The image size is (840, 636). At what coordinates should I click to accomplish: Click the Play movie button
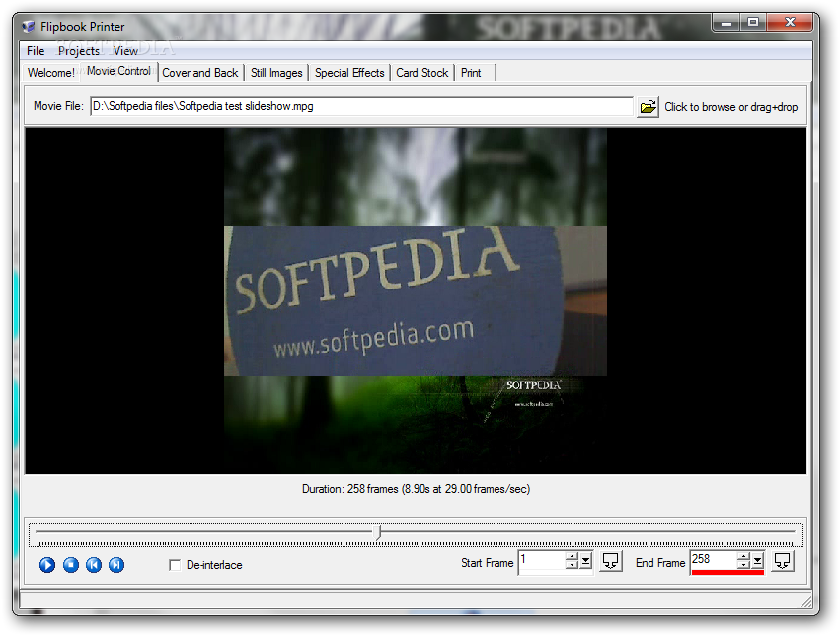47,565
